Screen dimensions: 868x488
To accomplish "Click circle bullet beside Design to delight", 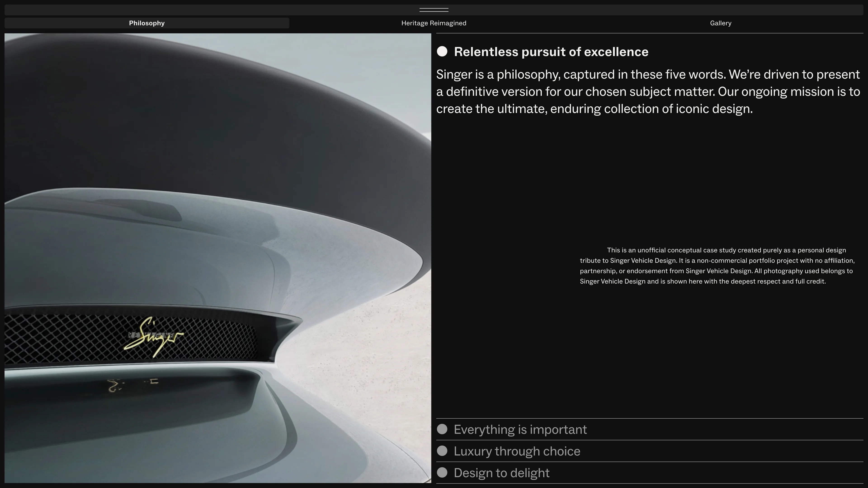I will [442, 472].
